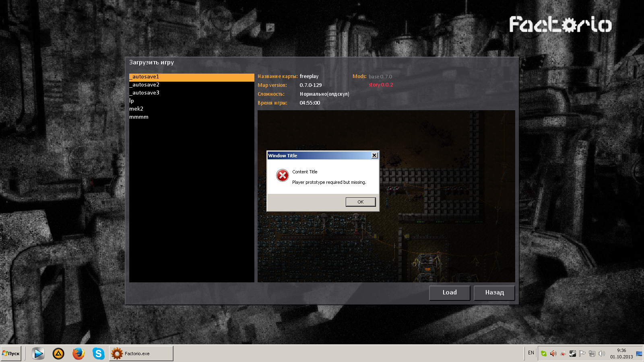Click the Factorio.exe taskbar button
The height and width of the screenshot is (362, 644).
point(141,354)
